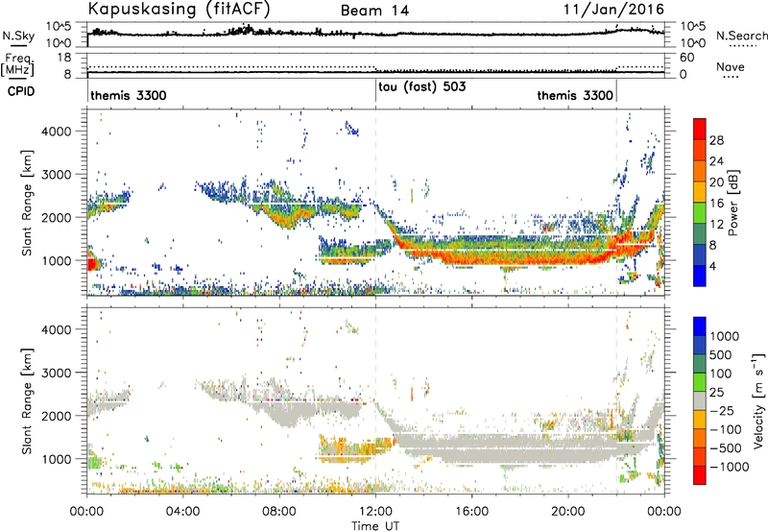
Task: Click the '-1000' velocity colorbar value
Action: pos(730,467)
